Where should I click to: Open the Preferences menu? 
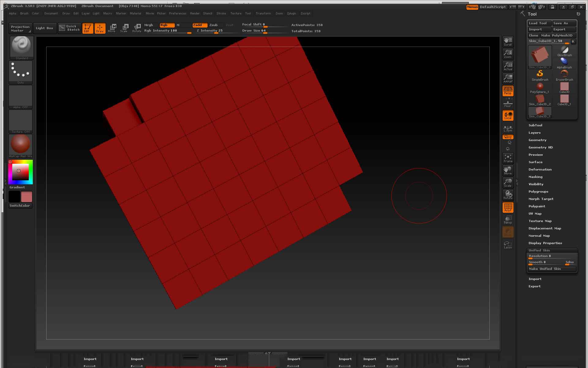pyautogui.click(x=177, y=13)
